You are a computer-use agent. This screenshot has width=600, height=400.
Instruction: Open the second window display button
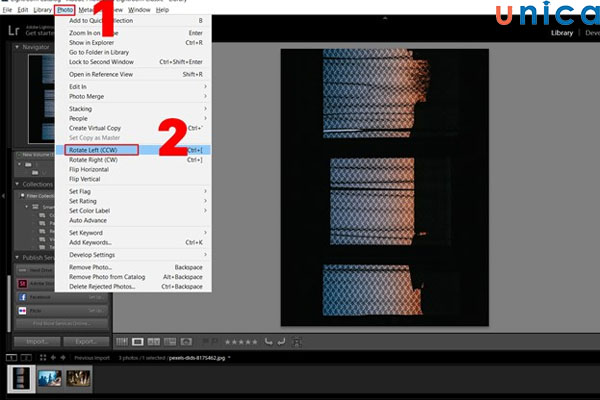(x=26, y=358)
